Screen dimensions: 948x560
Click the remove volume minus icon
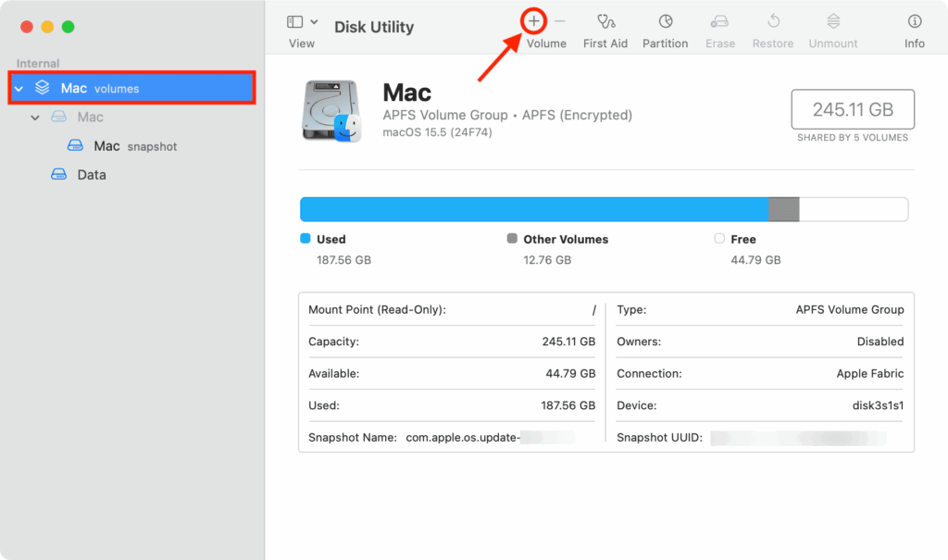coord(560,22)
